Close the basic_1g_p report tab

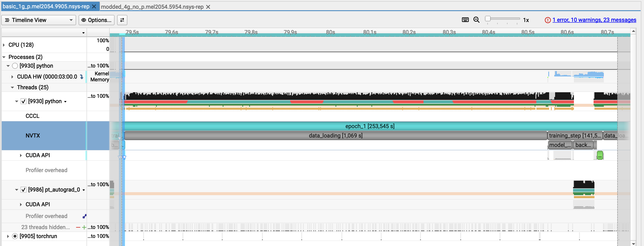(x=94, y=6)
